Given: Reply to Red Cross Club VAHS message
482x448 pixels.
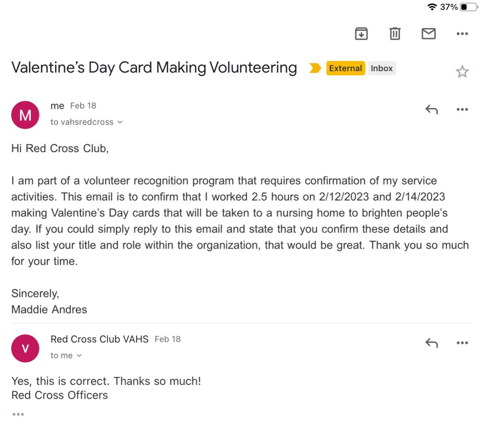Looking at the screenshot, I should click(432, 343).
